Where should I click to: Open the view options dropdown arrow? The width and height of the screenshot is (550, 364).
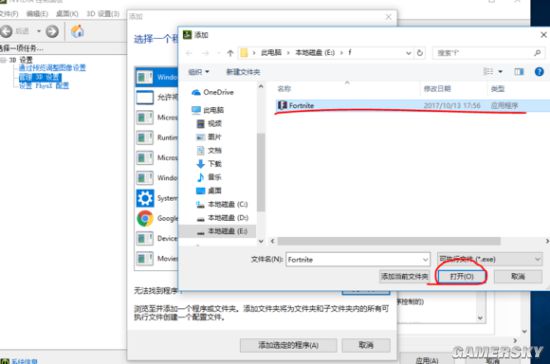(x=501, y=72)
